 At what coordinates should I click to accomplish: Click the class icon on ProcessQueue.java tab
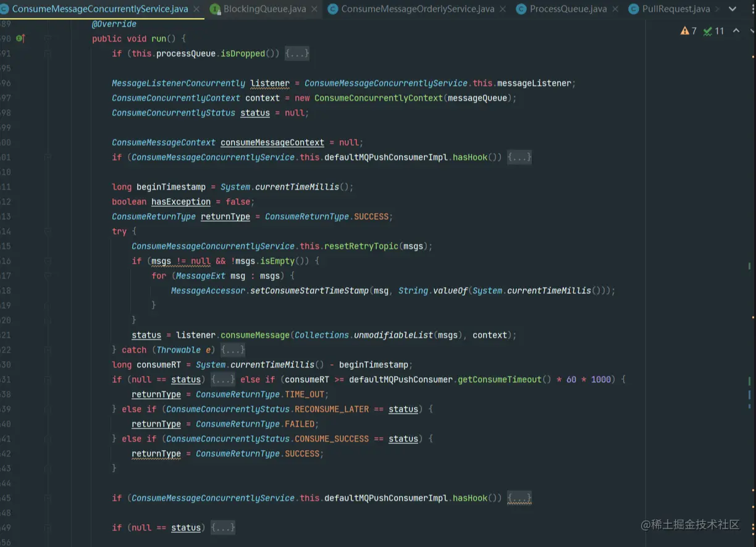[521, 9]
